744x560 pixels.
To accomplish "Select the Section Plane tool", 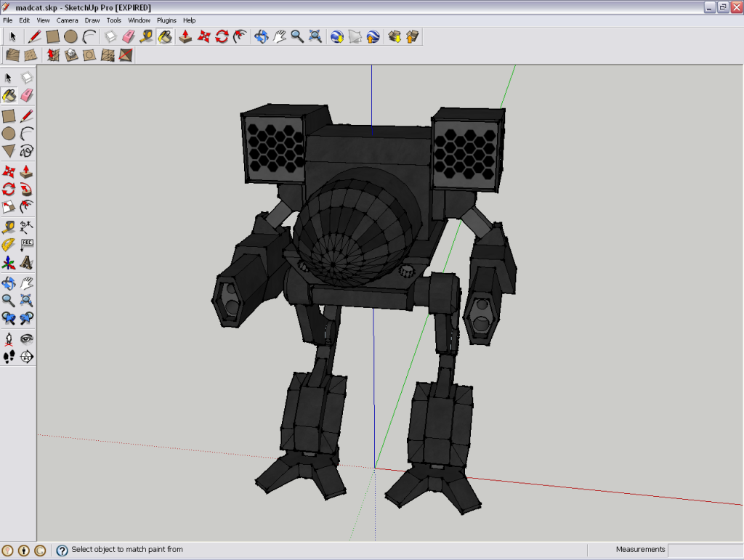I will [27, 357].
